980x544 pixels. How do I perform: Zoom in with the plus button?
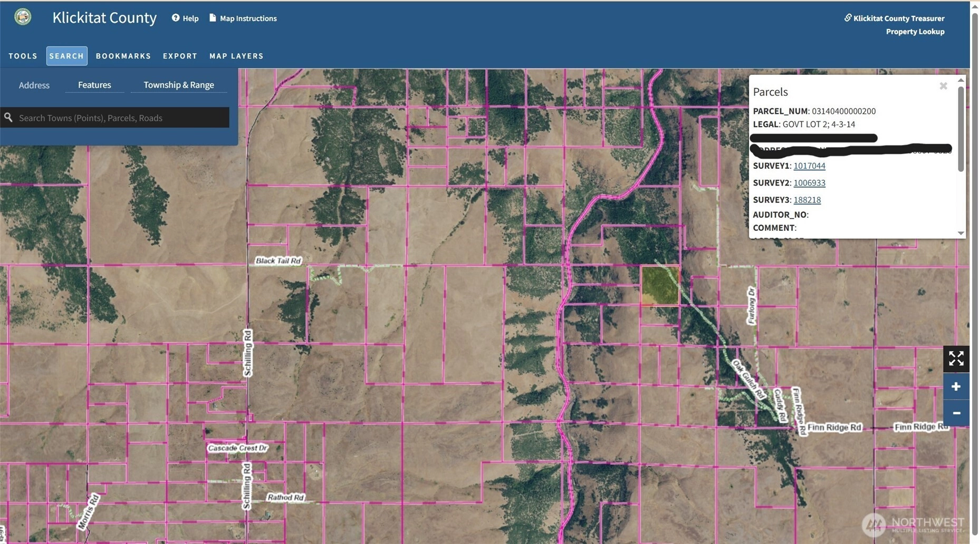coord(956,386)
